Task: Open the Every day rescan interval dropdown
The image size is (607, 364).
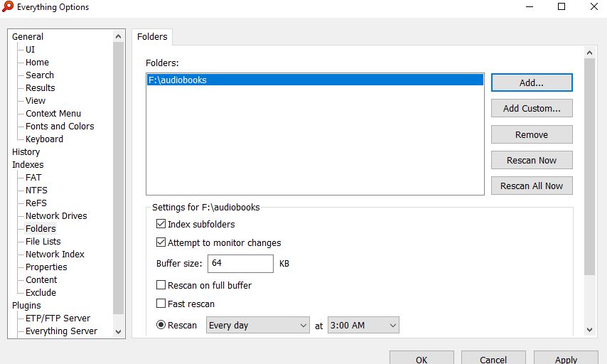Action: [x=258, y=326]
